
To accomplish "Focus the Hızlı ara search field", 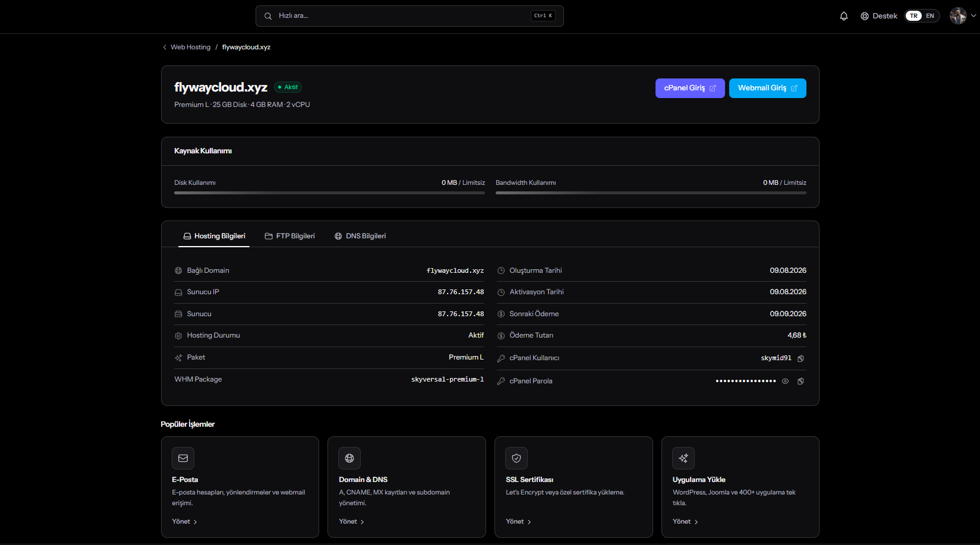I will pyautogui.click(x=409, y=16).
